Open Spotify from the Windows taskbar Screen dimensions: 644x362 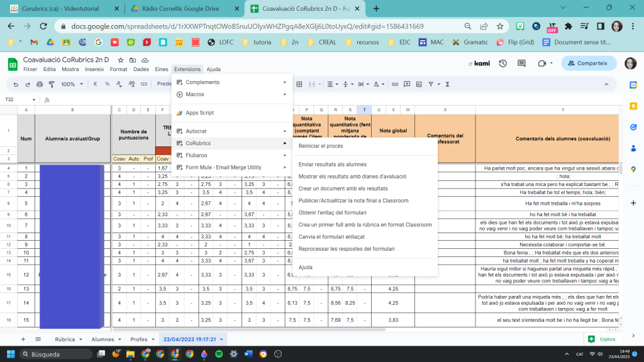(x=218, y=354)
